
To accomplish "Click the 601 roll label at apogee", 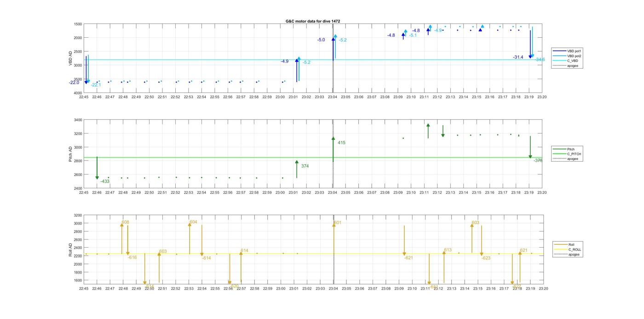I will coord(338,222).
